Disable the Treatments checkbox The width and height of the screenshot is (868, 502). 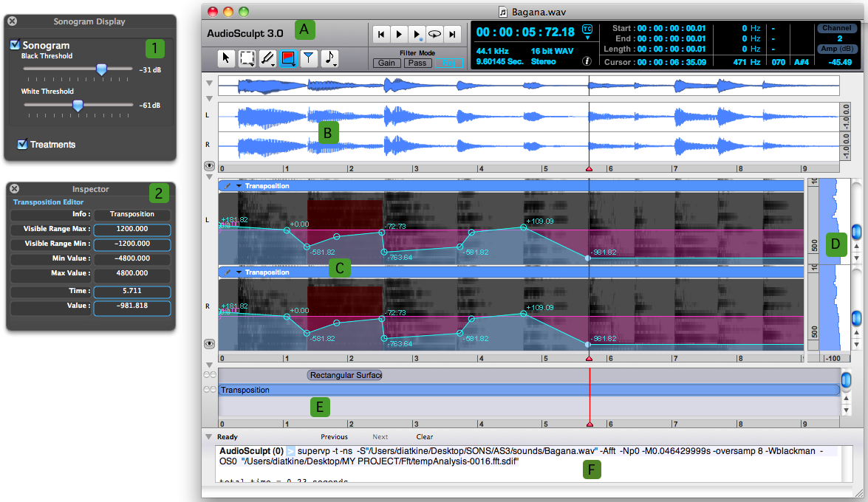pos(22,144)
